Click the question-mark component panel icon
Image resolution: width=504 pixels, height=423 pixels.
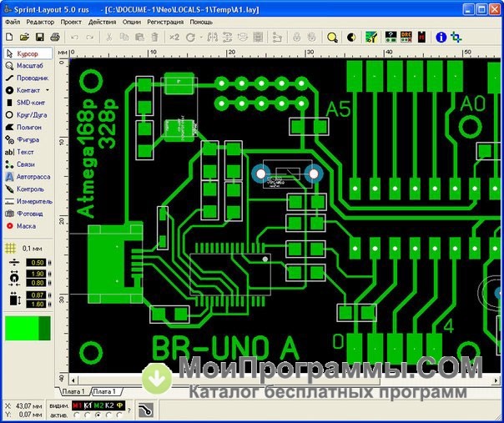[391, 37]
